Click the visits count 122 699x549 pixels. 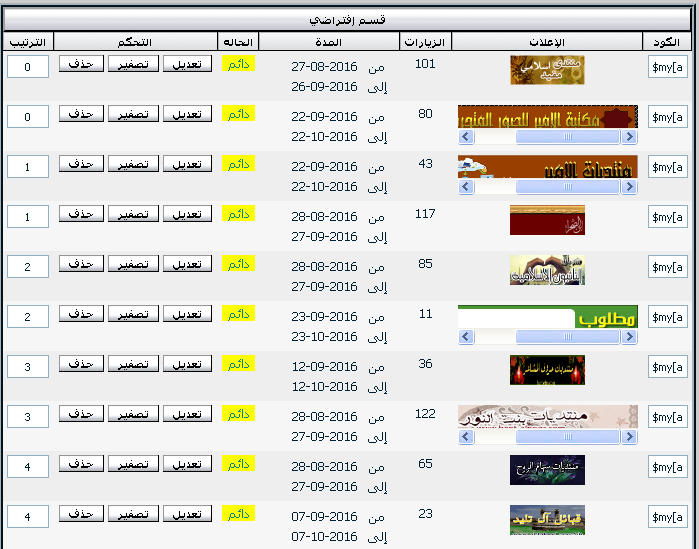[x=425, y=414]
